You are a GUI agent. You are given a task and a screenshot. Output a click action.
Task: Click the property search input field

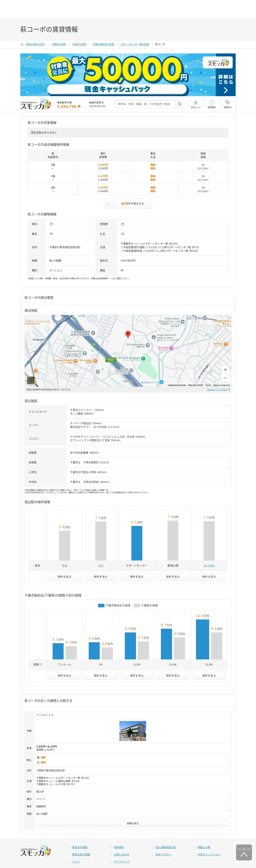146,104
